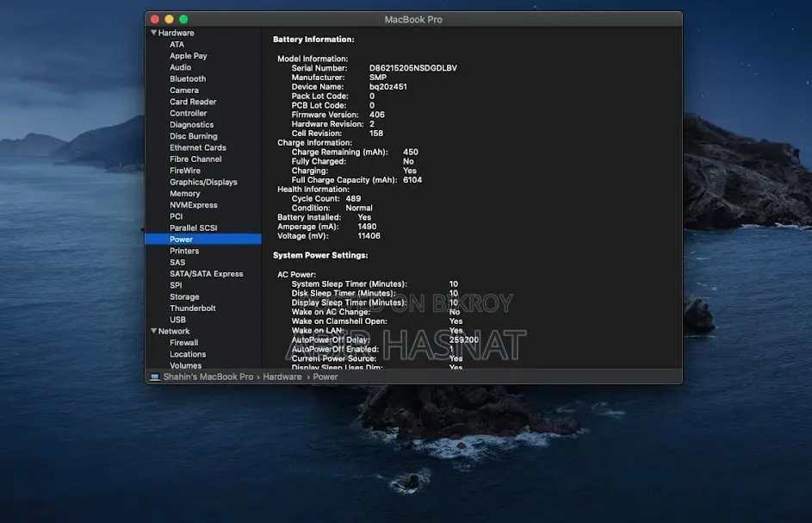
Task: Select USB in the sidebar
Action: tap(177, 320)
